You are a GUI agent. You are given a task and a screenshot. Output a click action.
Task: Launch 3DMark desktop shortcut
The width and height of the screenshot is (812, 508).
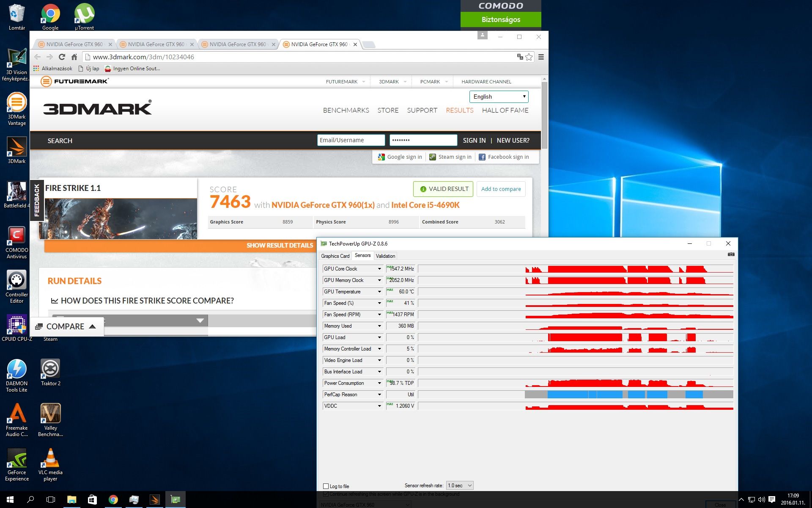point(17,150)
